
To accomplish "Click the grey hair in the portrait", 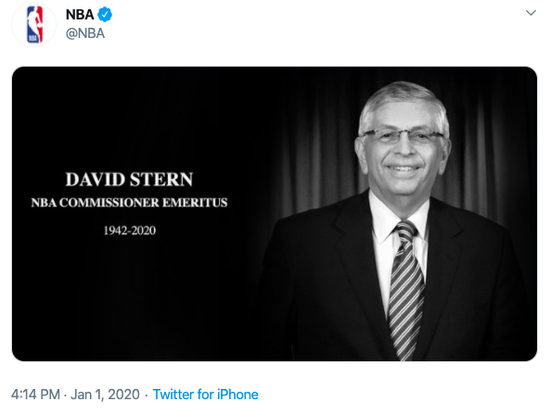I will pyautogui.click(x=403, y=98).
